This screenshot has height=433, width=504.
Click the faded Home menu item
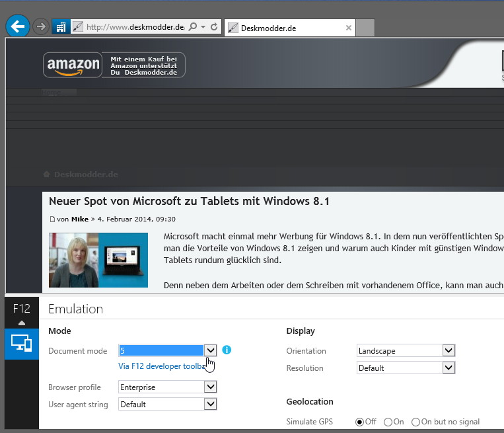pos(51,93)
